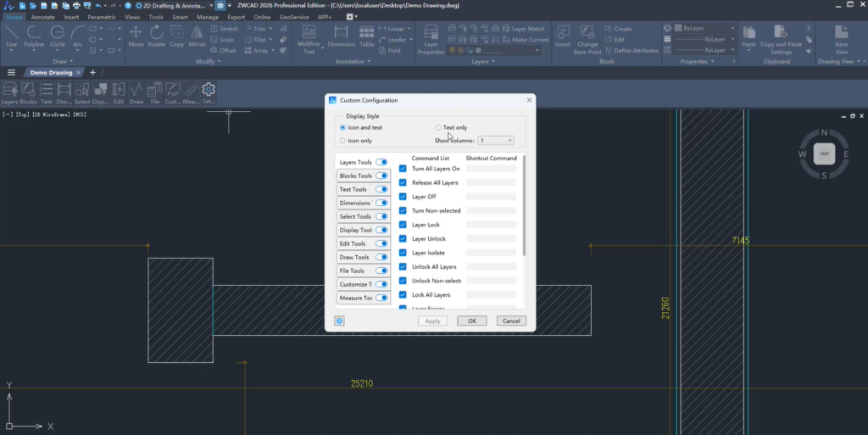The image size is (868, 435).
Task: Click shortcut field for Layer Lock
Action: tap(491, 225)
